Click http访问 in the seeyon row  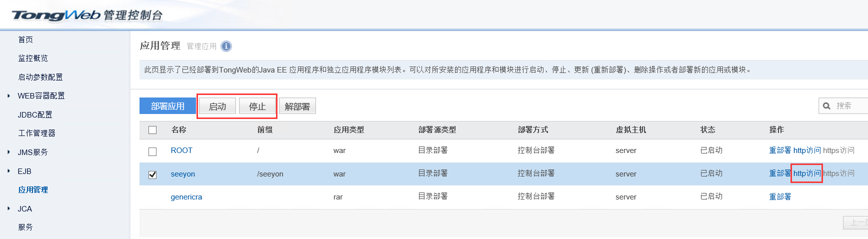(807, 173)
